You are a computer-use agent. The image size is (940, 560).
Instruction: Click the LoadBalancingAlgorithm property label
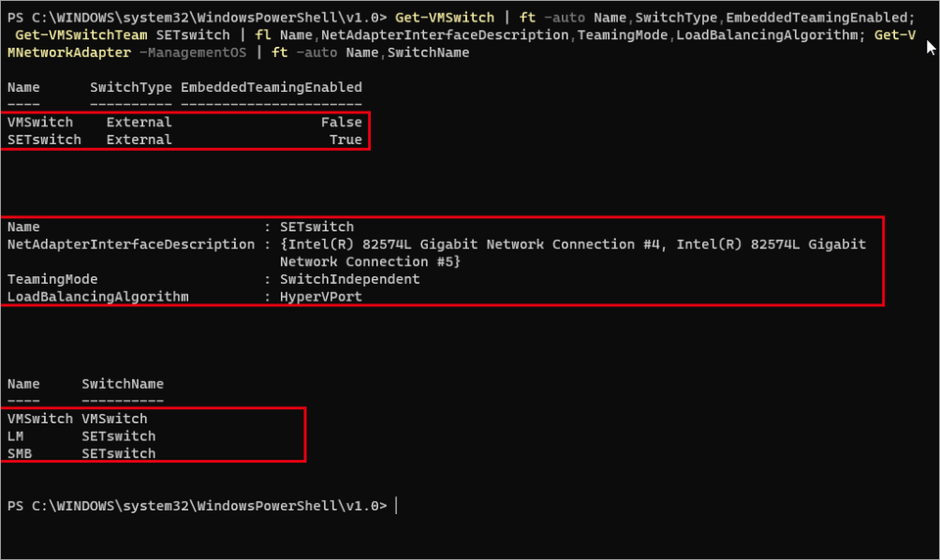coord(98,297)
